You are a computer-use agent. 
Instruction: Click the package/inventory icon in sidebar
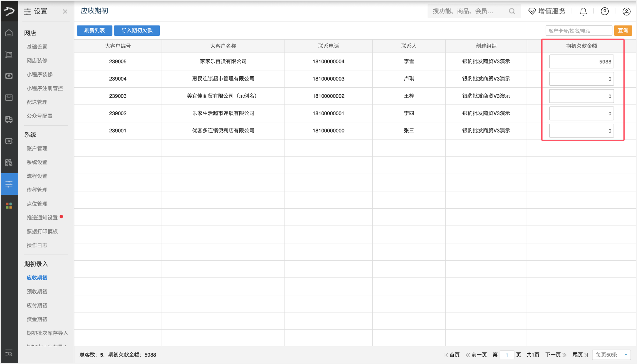pos(9,98)
